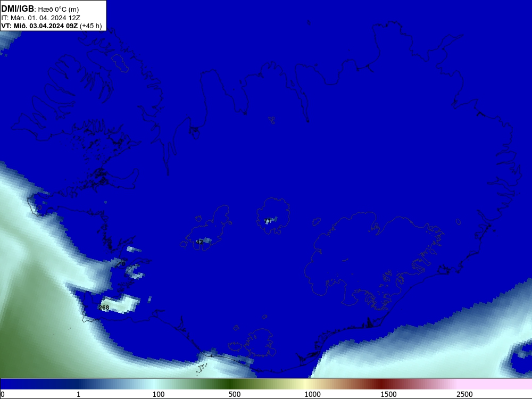Click the 'Hæð 0°C (m)' parameter label
The image size is (532, 399).
tap(59, 10)
